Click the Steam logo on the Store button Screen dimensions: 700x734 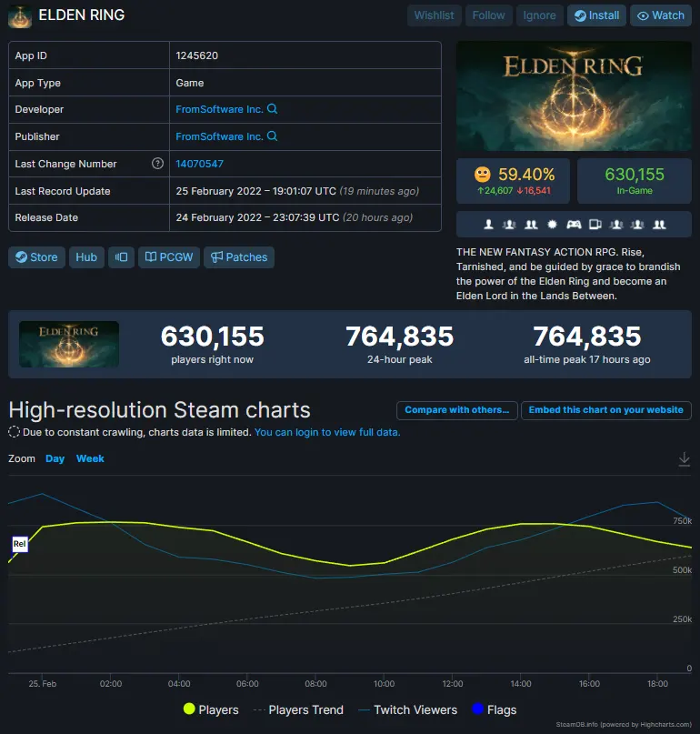pos(21,257)
